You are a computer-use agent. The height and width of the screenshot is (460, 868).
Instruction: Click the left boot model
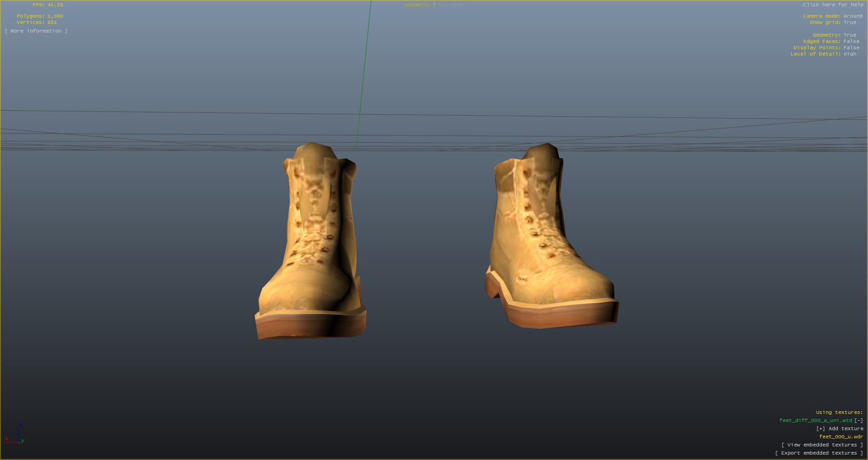(311, 241)
